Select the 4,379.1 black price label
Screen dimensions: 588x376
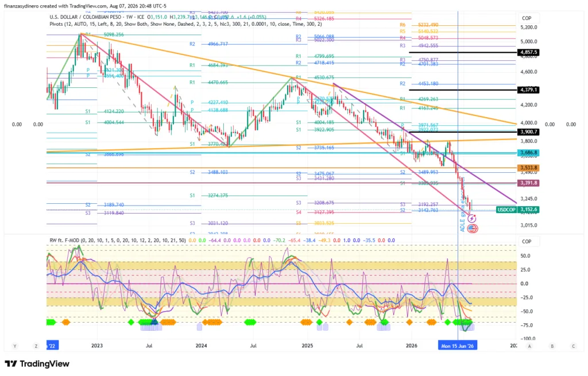click(x=528, y=90)
